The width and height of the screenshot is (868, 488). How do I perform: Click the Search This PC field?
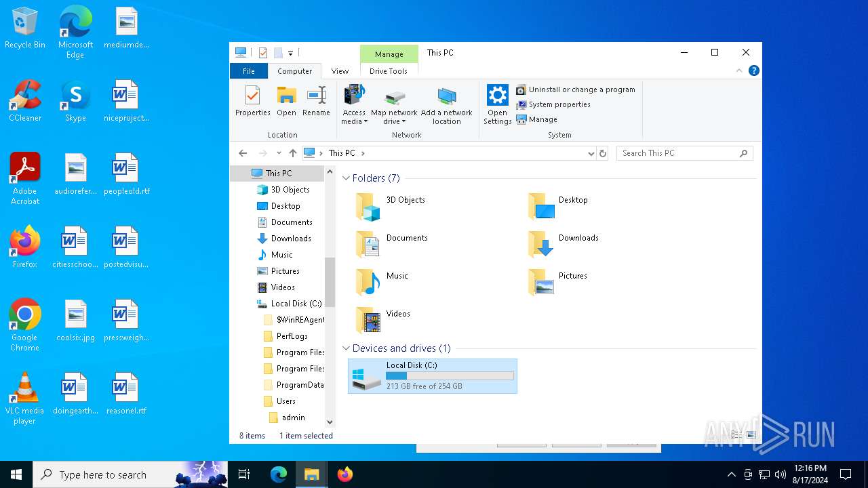click(684, 153)
